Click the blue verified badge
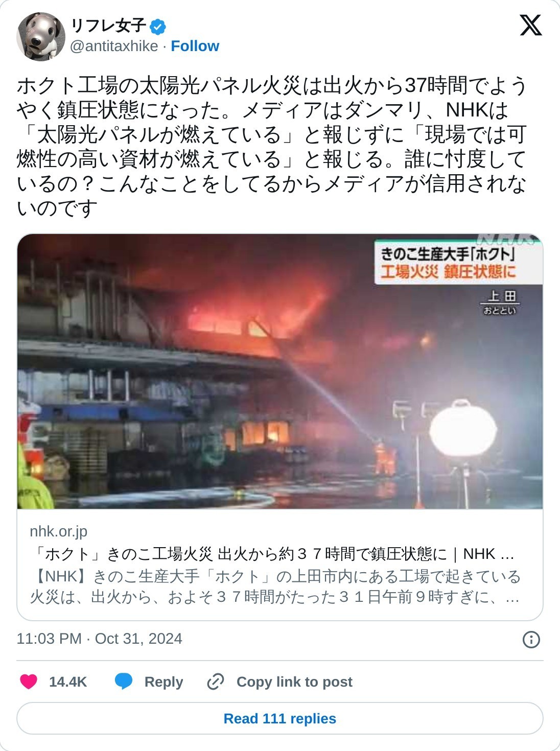The image size is (560, 751). coord(158,26)
